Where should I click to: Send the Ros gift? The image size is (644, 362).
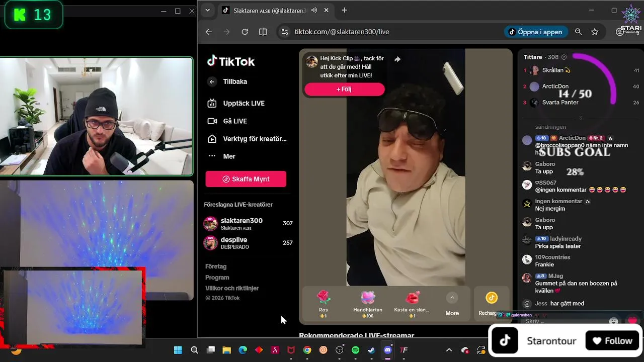tap(324, 304)
